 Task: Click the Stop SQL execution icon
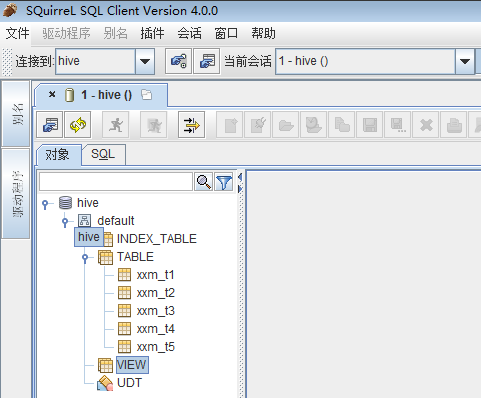(154, 125)
